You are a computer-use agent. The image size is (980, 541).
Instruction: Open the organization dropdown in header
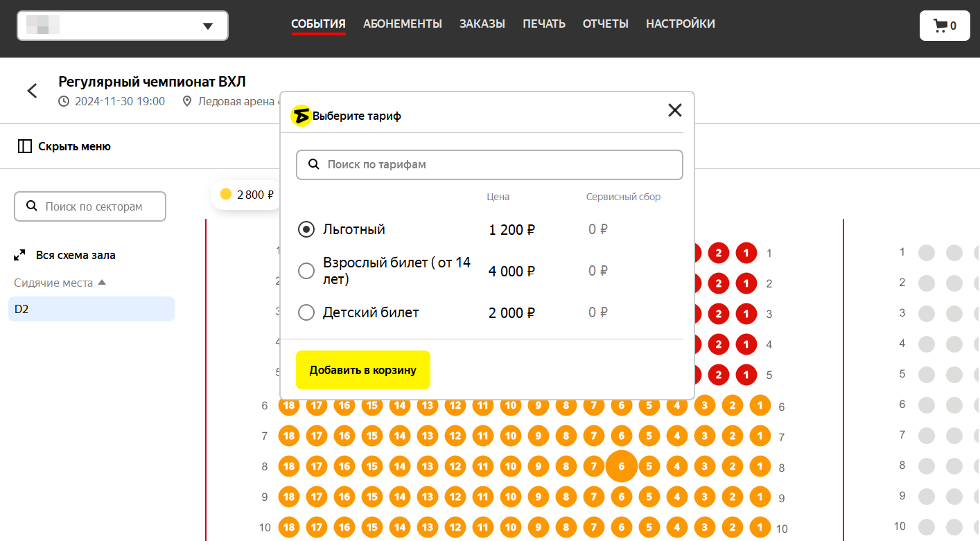[x=123, y=26]
